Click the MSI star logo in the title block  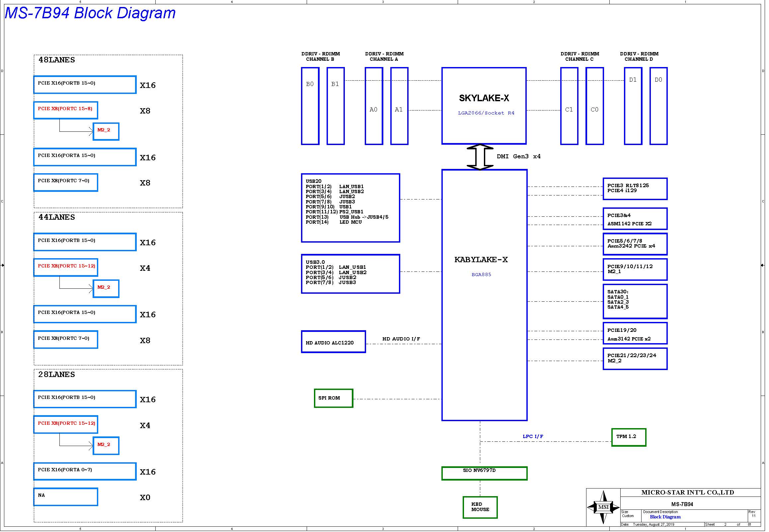(603, 507)
